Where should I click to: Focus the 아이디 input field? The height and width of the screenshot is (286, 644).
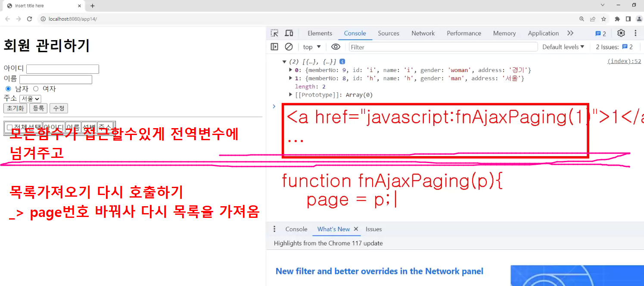(62, 69)
